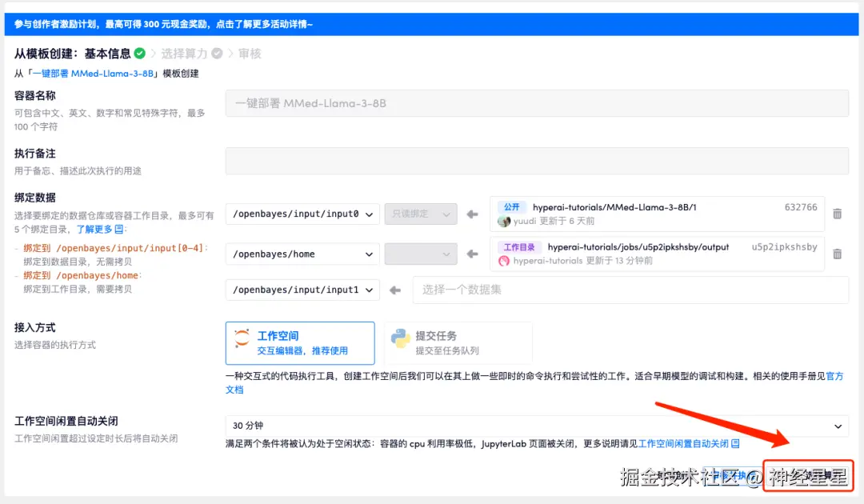Click the grey check icon beside 选择算力
Viewport: 864px width, 504px height.
click(217, 54)
